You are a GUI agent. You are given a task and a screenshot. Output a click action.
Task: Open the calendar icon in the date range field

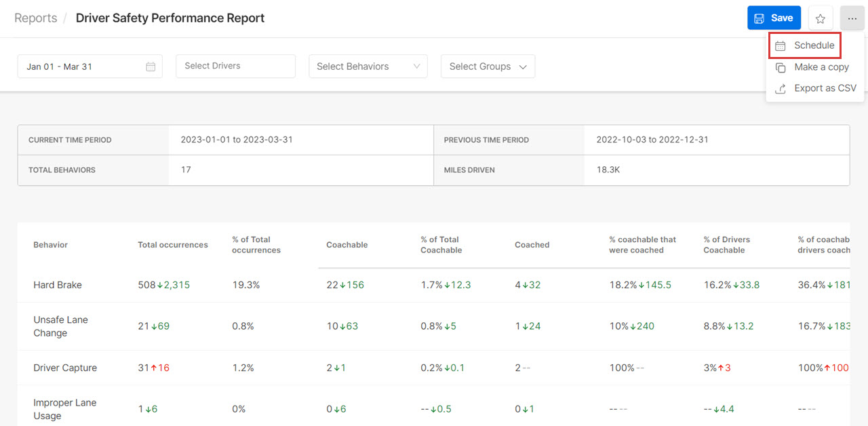151,66
